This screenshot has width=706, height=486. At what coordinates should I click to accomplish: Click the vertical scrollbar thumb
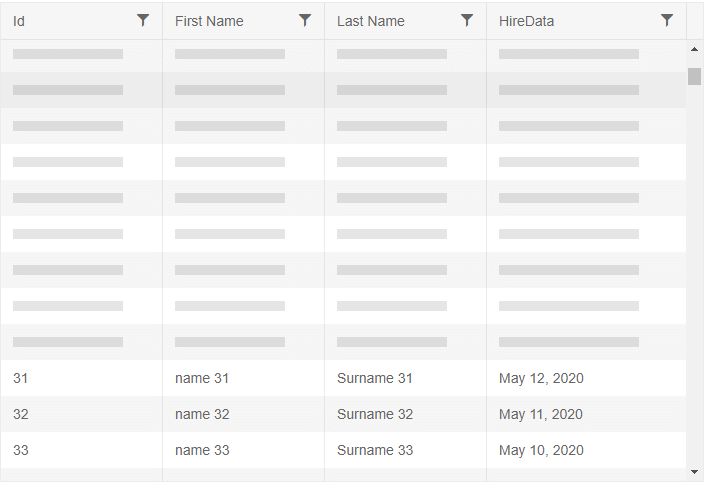(695, 76)
